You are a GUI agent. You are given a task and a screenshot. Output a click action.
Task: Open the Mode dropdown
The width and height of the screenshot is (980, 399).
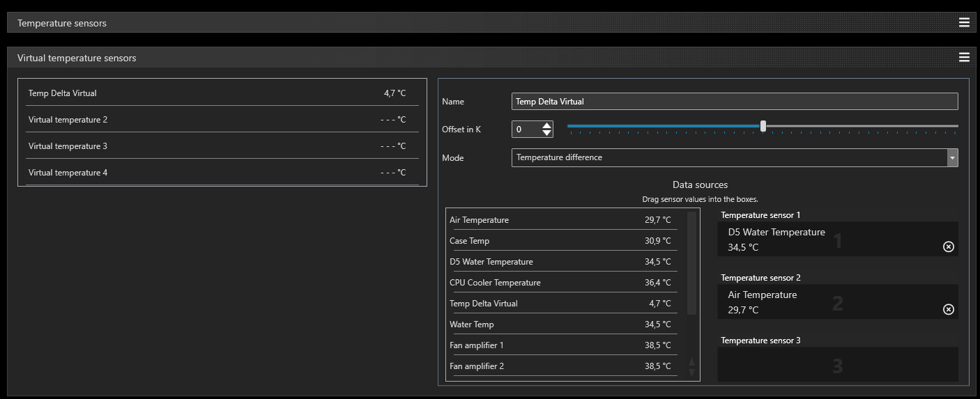click(952, 158)
